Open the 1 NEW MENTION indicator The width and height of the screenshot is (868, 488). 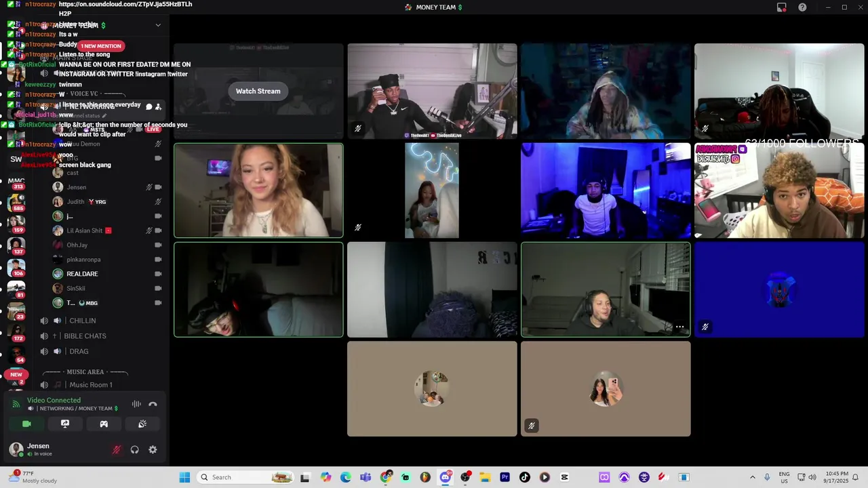[x=102, y=46]
